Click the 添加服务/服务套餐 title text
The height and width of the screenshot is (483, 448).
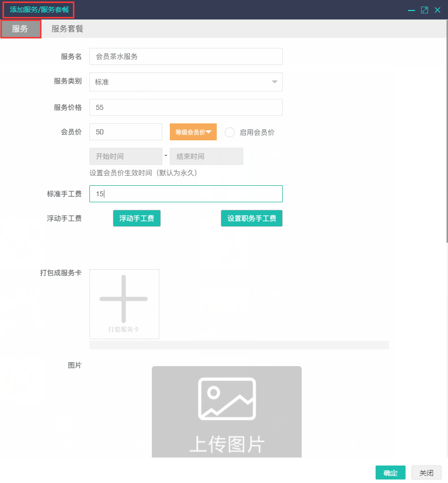pyautogui.click(x=39, y=10)
